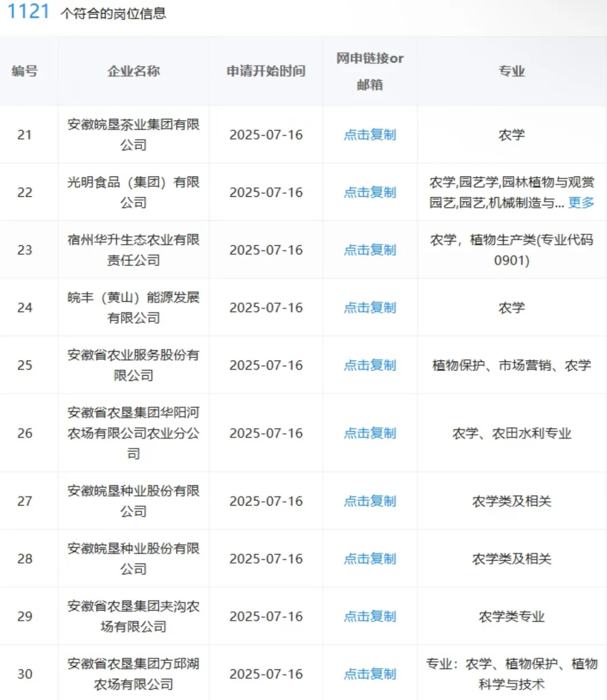Expand 更多 majors for 光明食品 row

(581, 202)
